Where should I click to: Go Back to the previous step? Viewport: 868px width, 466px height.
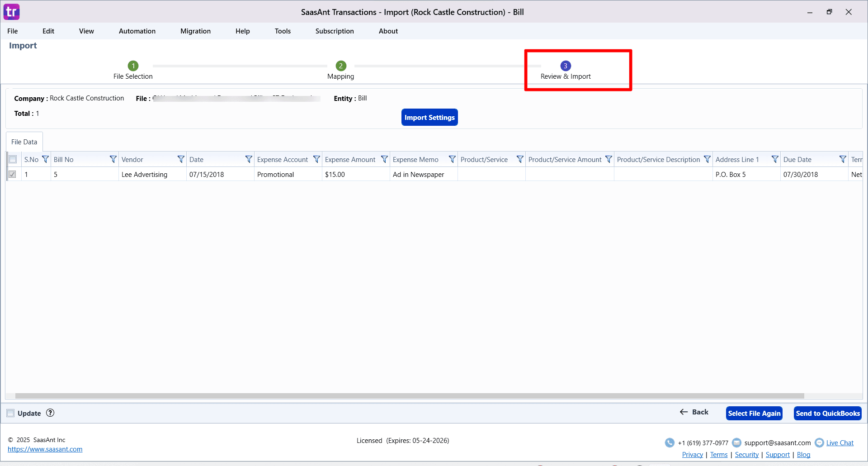[694, 412]
